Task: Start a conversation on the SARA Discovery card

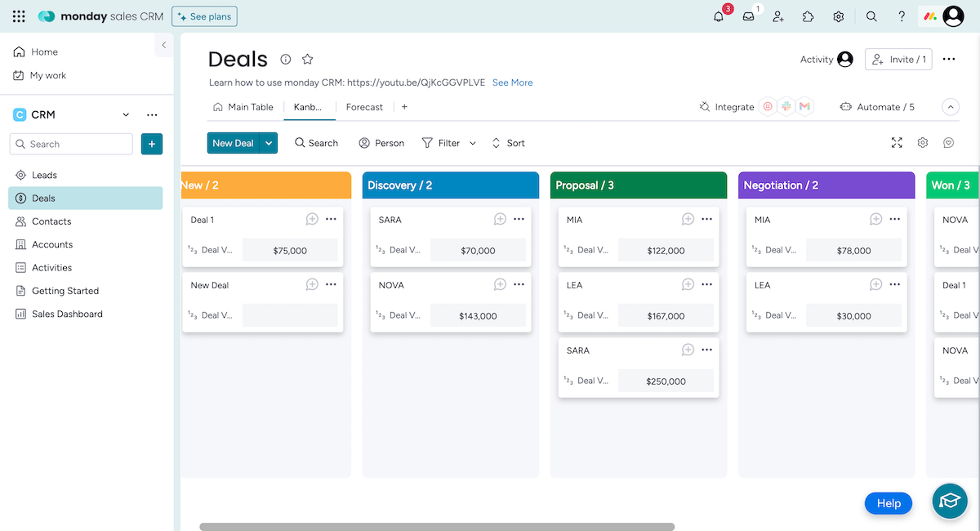Action: pos(500,219)
